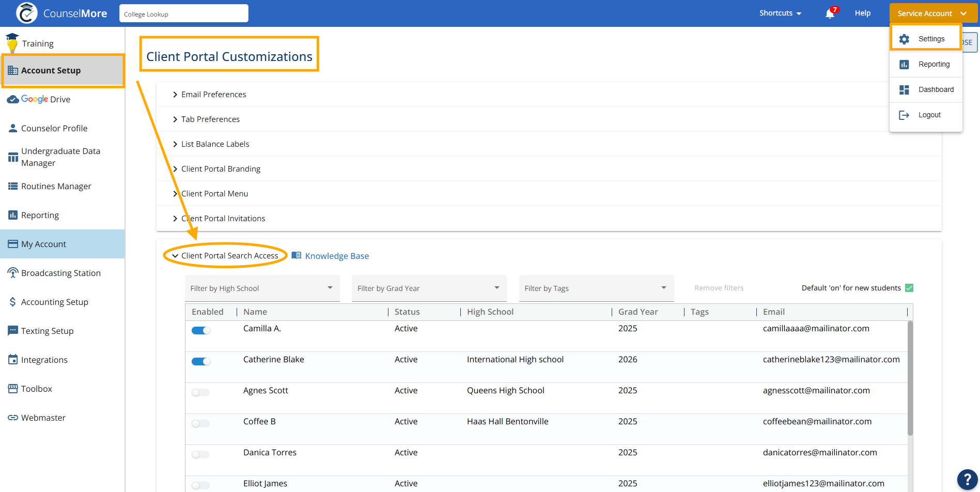Select Logout from account menu
Viewport: 980px width, 492px height.
pyautogui.click(x=926, y=115)
